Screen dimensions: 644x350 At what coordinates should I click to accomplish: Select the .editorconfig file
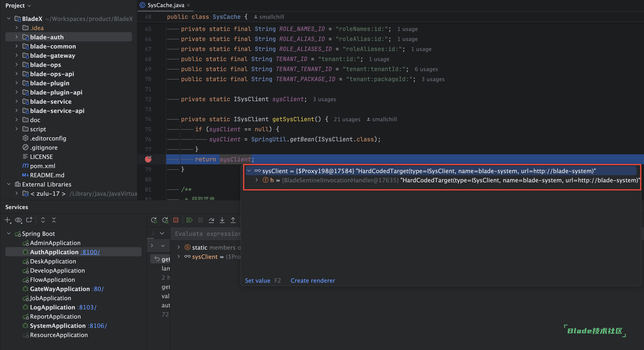48,138
